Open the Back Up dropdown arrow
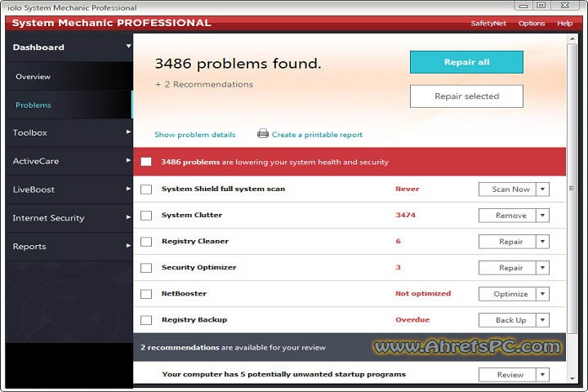This screenshot has width=588, height=392. click(542, 320)
